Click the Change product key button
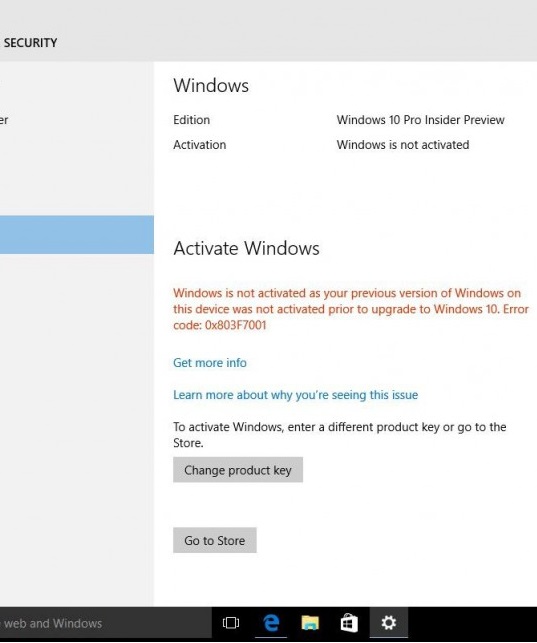 [x=238, y=470]
